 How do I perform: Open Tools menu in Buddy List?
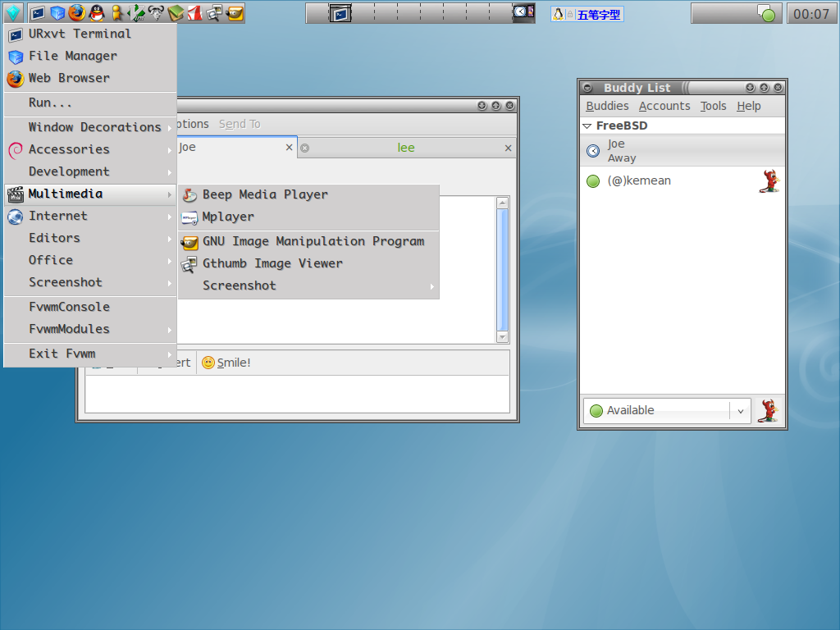click(713, 106)
